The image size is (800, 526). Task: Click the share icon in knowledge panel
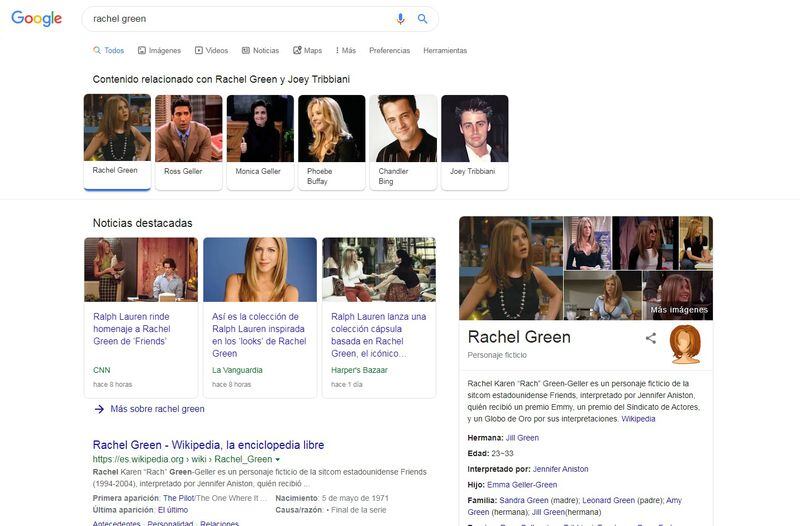tap(651, 338)
